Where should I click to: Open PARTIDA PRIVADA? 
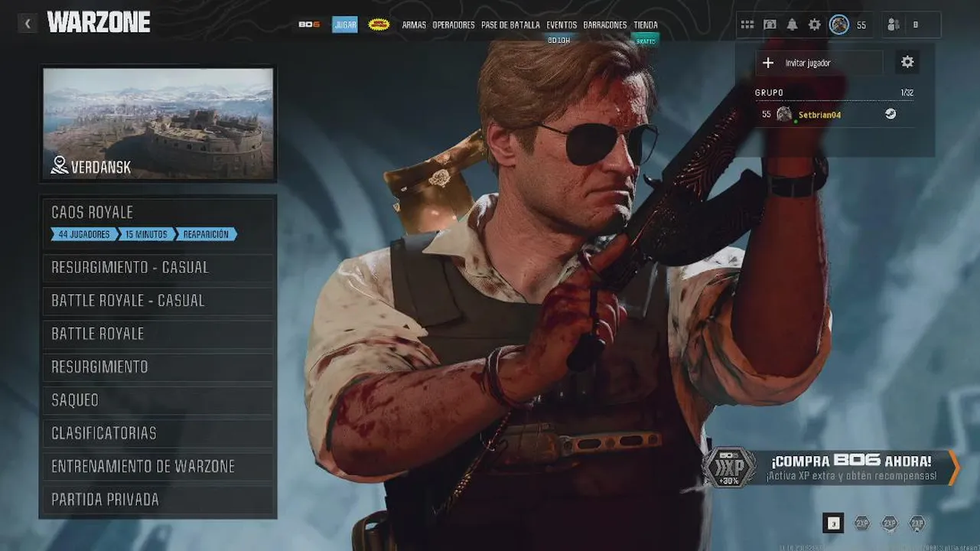point(158,500)
